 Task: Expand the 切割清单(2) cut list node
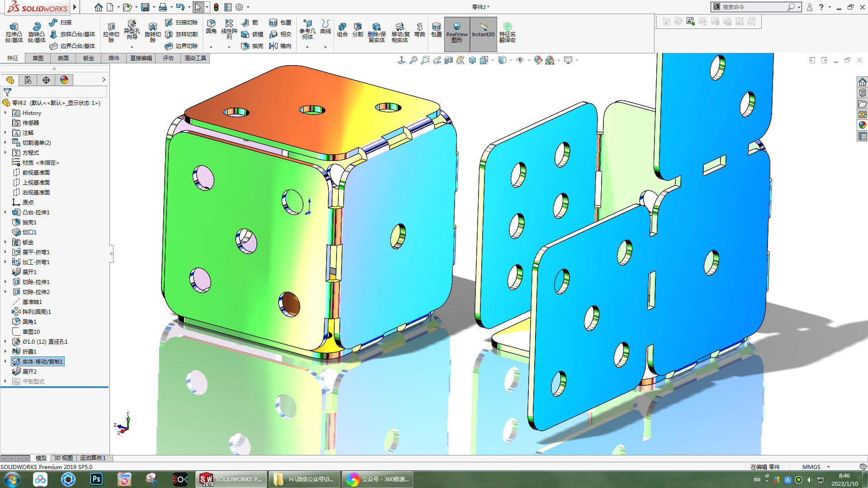click(5, 142)
